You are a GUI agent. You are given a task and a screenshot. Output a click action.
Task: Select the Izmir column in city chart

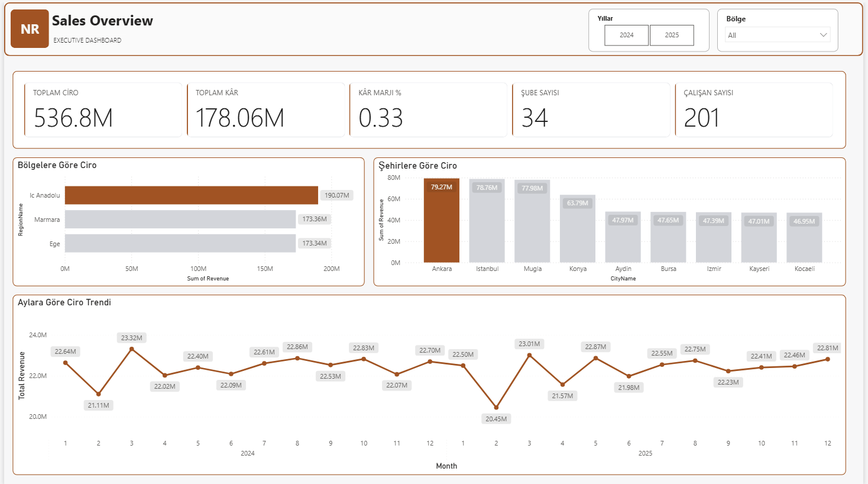714,237
